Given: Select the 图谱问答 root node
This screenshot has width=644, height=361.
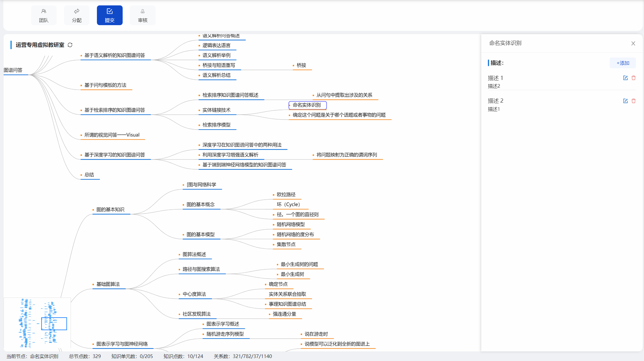Looking at the screenshot, I should 13,70.
